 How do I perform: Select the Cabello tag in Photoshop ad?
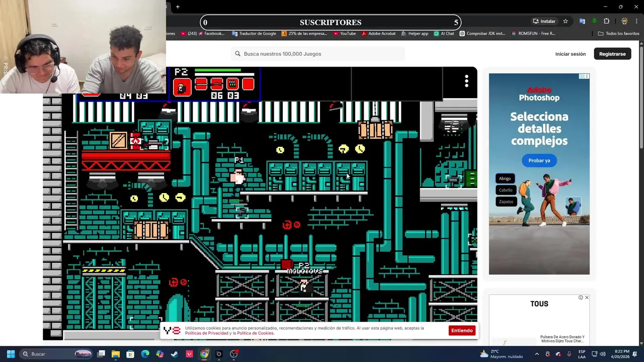tap(506, 190)
